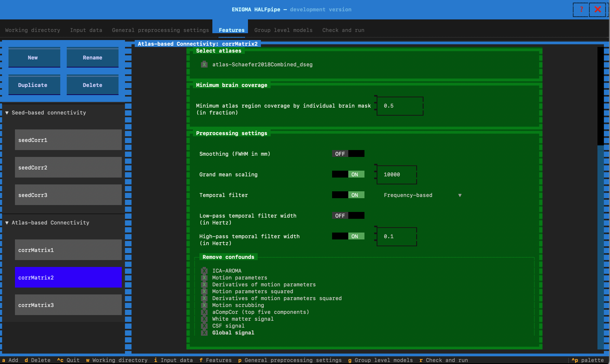Toggle the Global signal checkbox
Screen dimensions: 610x364
(204, 333)
